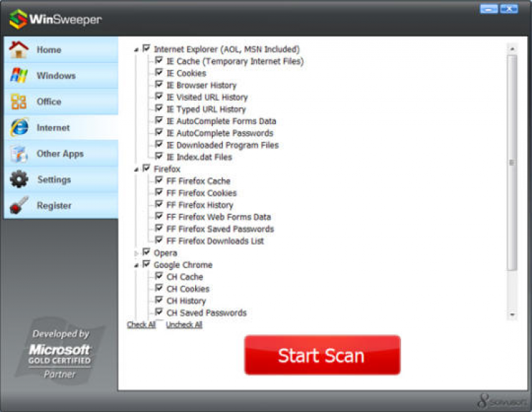Viewport: 532px width, 412px height.
Task: Go to Other Apps section
Action: point(61,154)
